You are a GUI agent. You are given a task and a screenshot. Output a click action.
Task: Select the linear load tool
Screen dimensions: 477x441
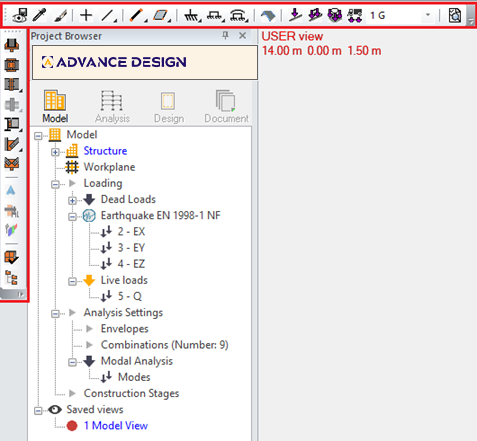click(x=315, y=15)
